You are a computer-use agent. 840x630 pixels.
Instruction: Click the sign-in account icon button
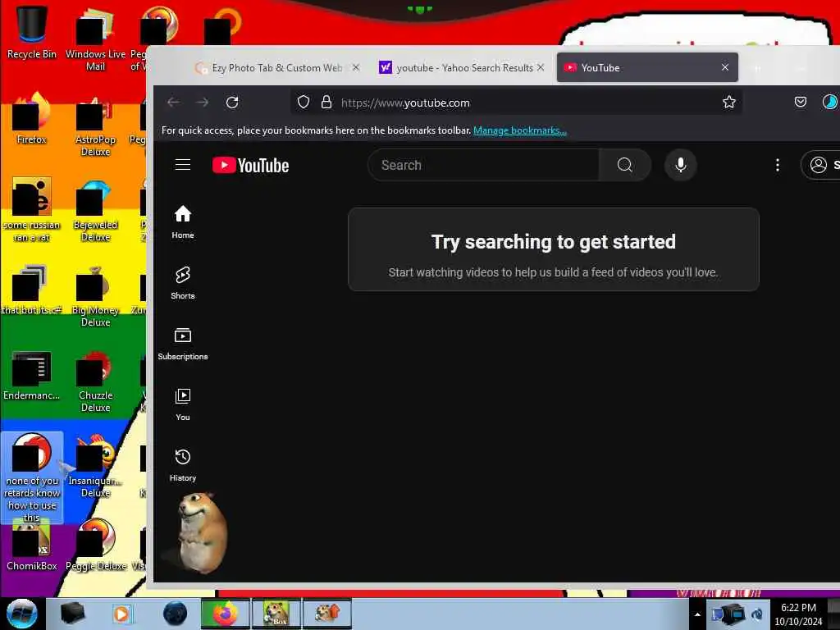click(x=820, y=165)
